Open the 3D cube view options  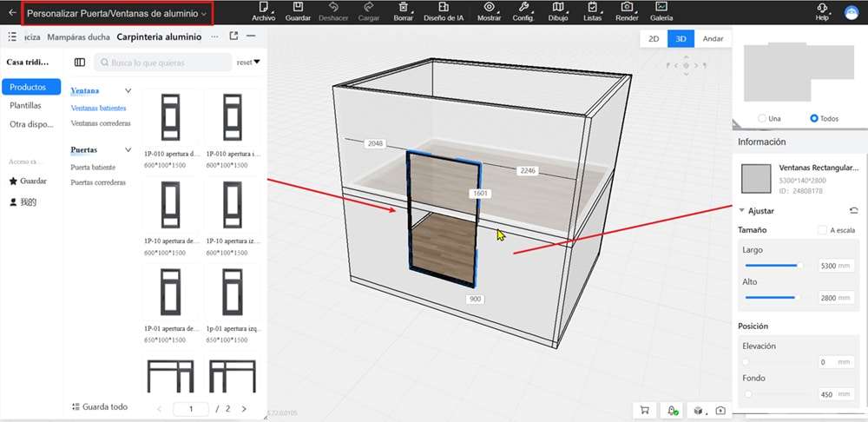tap(699, 411)
